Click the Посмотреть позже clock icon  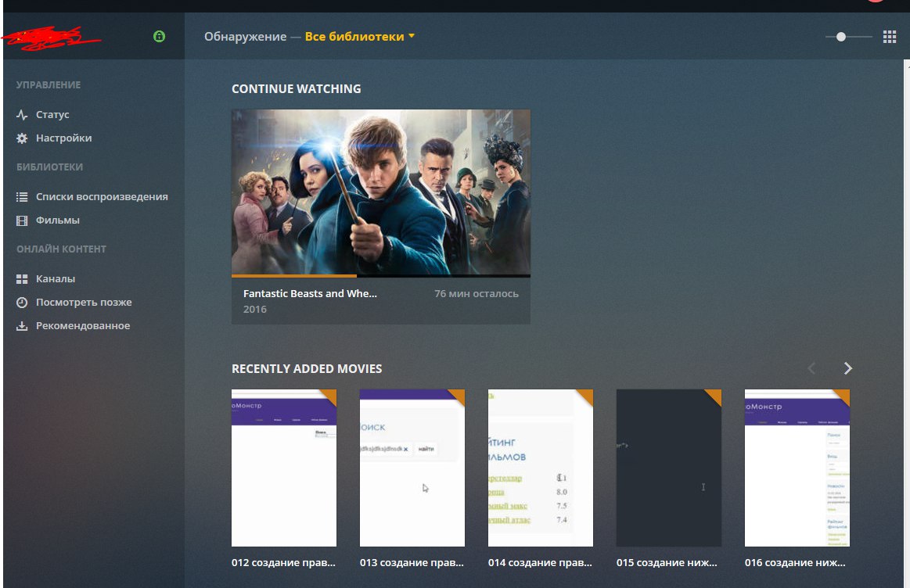coord(22,302)
